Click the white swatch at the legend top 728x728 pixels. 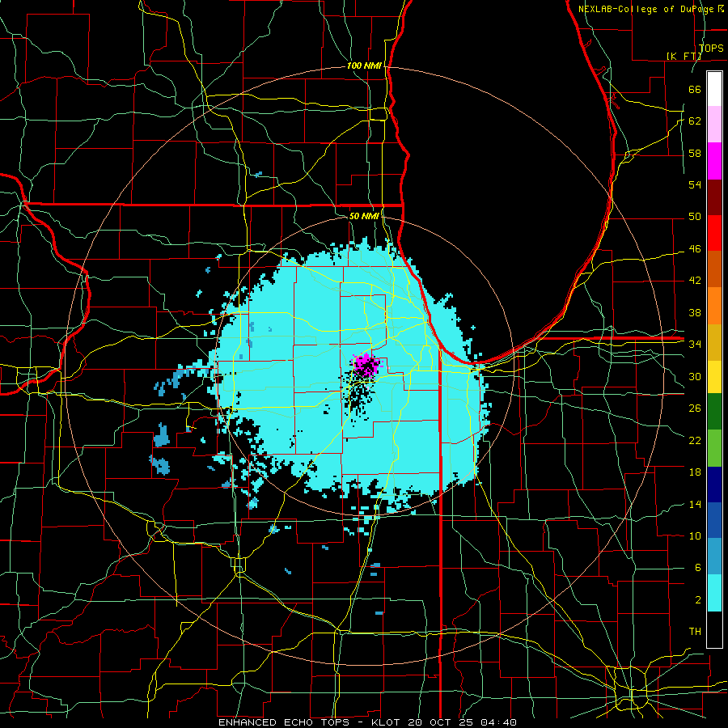pyautogui.click(x=714, y=89)
